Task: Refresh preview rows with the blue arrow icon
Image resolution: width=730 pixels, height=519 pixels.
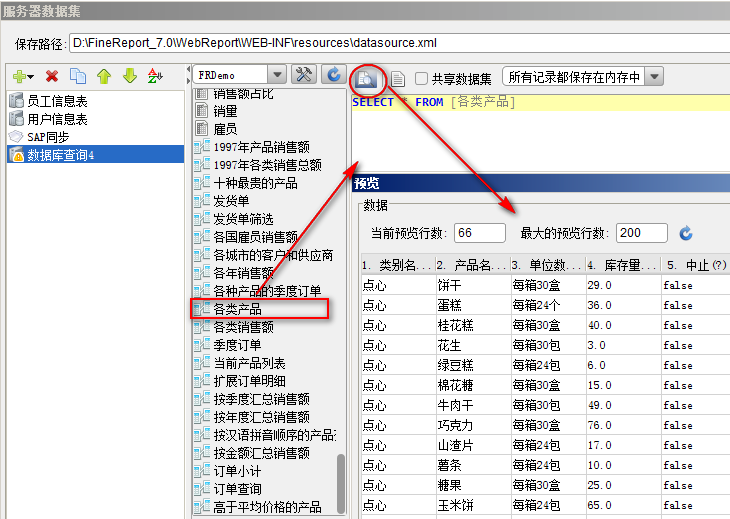Action: (686, 233)
